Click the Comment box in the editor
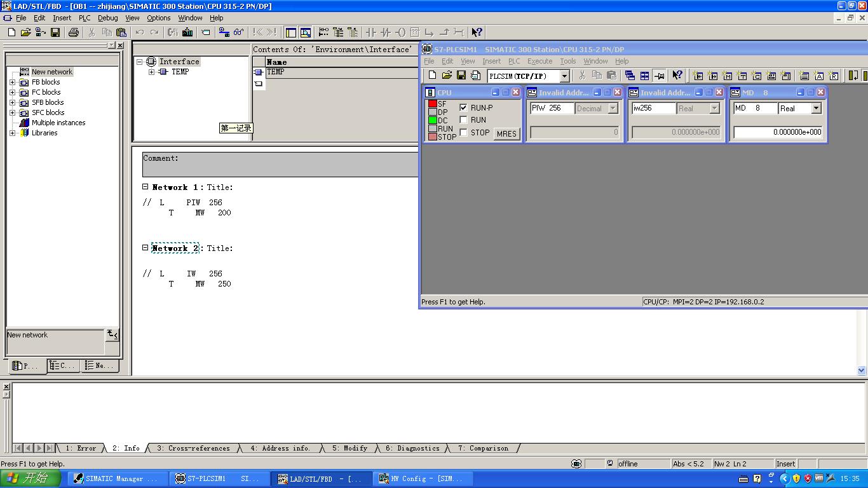The width and height of the screenshot is (868, 488). pos(280,165)
